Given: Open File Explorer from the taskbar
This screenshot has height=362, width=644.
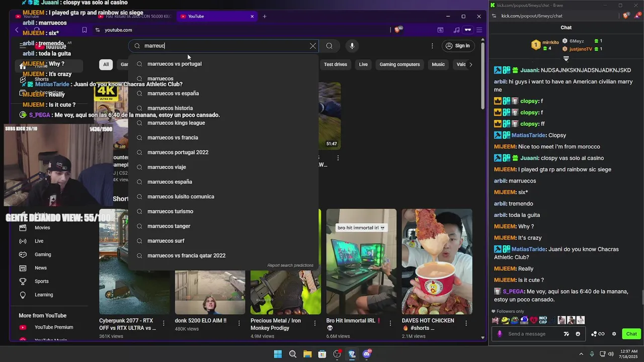Looking at the screenshot, I should click(x=307, y=354).
